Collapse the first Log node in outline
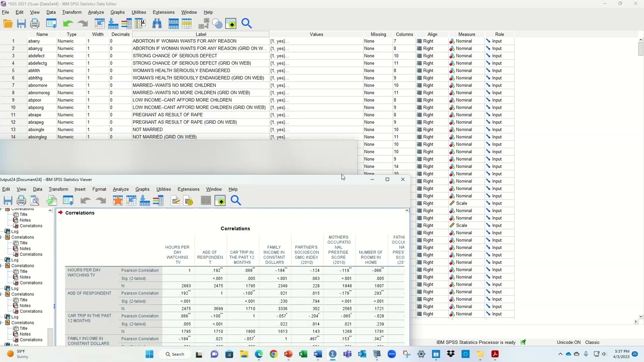Viewport: 644px width, 362px height. tap(8, 231)
